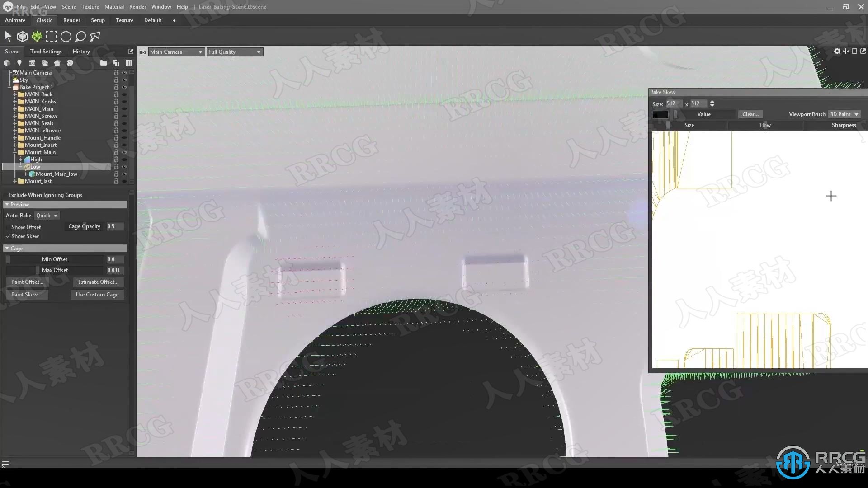
Task: Expand the MAIN_Screws folder
Action: [15, 116]
